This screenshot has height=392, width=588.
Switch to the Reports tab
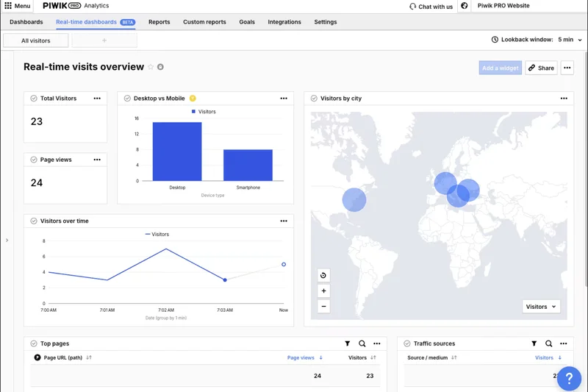(159, 22)
